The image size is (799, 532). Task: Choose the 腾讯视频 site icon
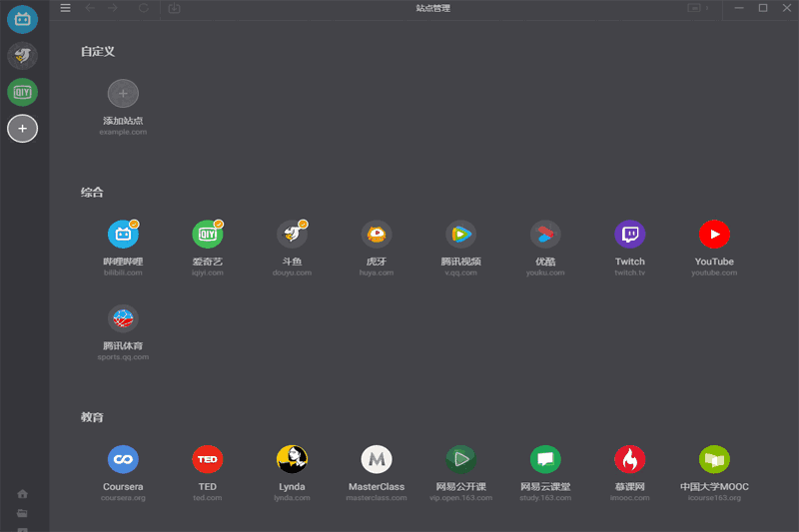460,235
